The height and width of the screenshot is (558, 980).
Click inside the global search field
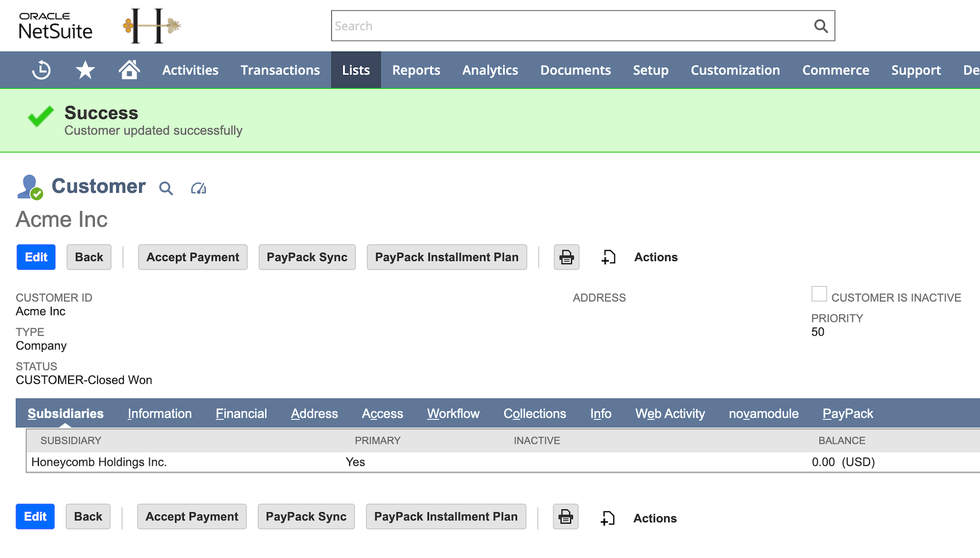pos(547,25)
